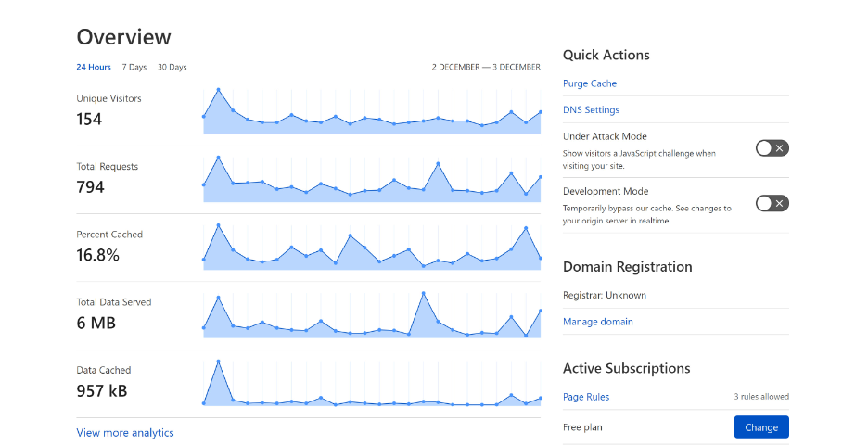The width and height of the screenshot is (868, 445).
Task: Click the 'Registrar: Unknown' text
Action: point(605,295)
